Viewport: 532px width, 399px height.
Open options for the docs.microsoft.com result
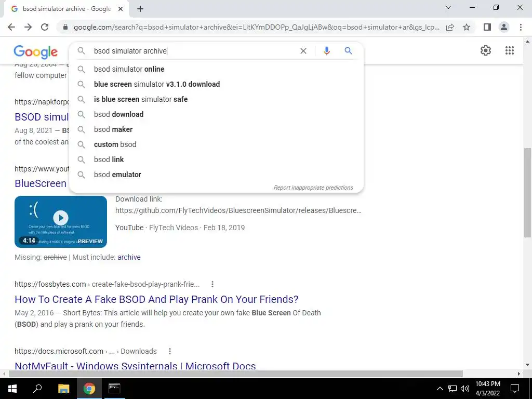point(170,351)
